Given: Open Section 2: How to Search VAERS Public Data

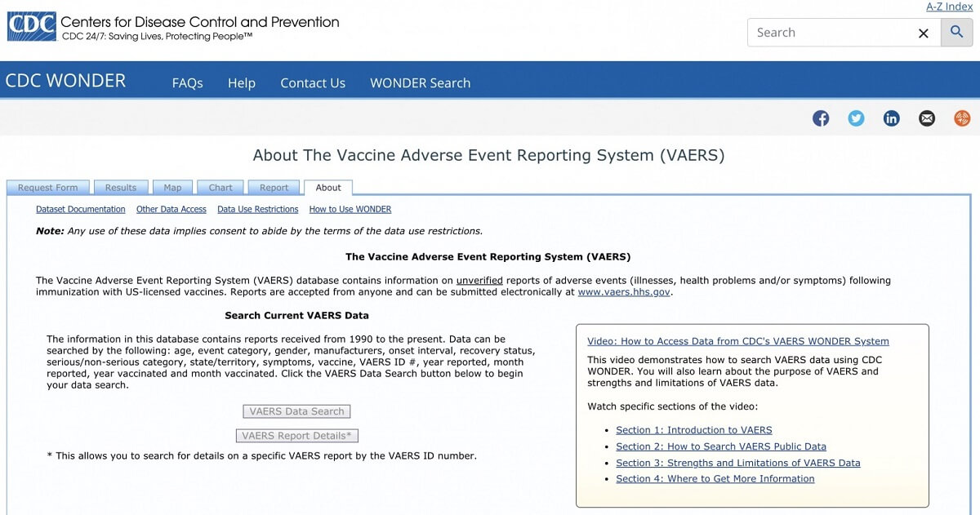Looking at the screenshot, I should [721, 446].
